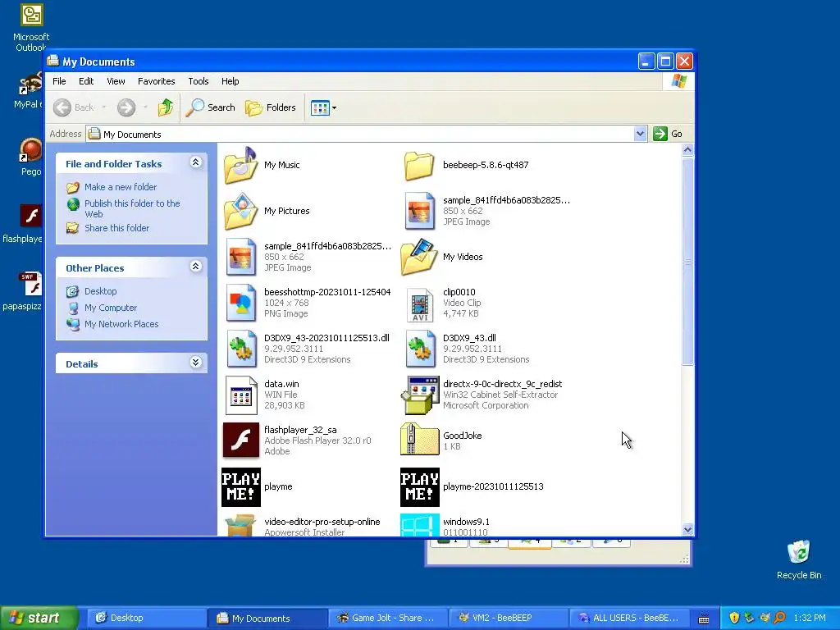Select the windows9.1 file icon
This screenshot has height=630, width=840.
[x=419, y=525]
